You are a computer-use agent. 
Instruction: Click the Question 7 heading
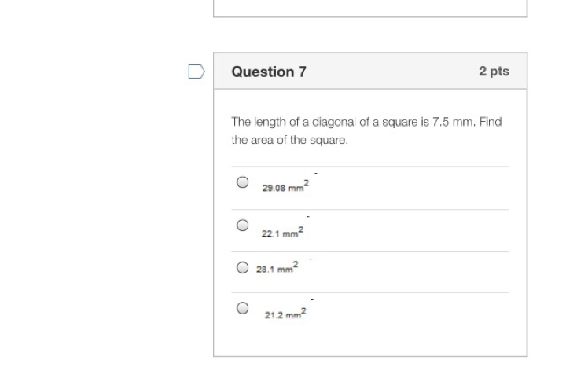point(269,71)
